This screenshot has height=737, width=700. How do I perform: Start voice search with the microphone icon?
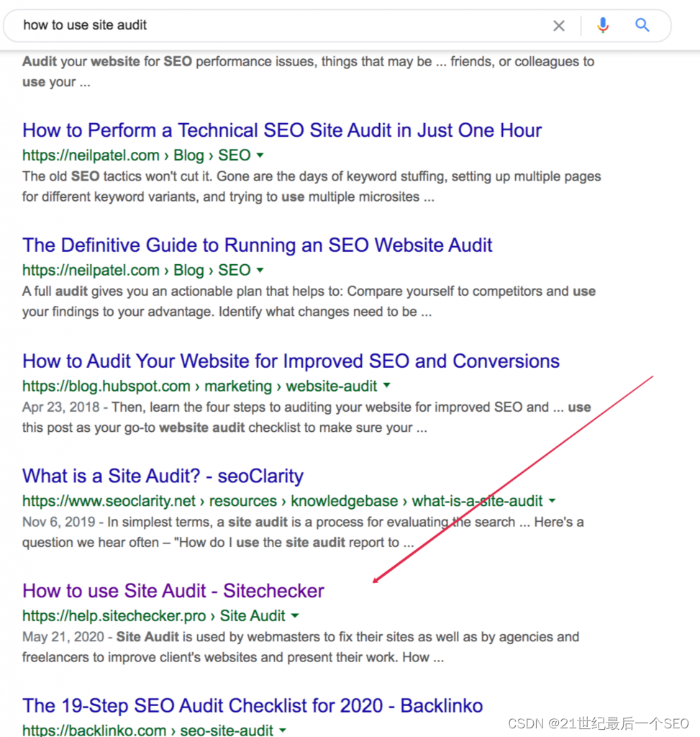[x=603, y=25]
